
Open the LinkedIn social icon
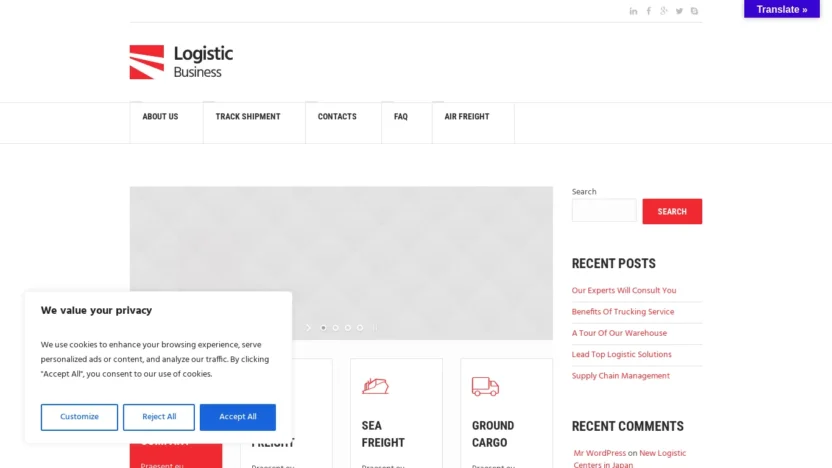633,11
